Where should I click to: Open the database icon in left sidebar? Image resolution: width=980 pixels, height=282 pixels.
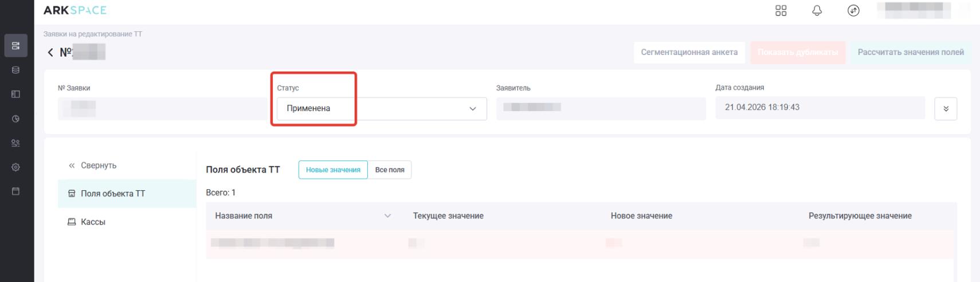15,70
